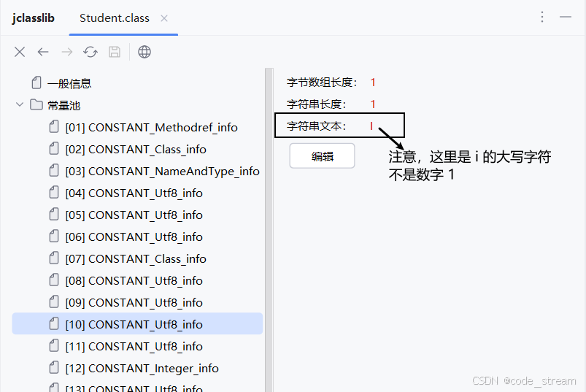Click the document icon beside 一般信息
586x392 pixels.
[36, 82]
